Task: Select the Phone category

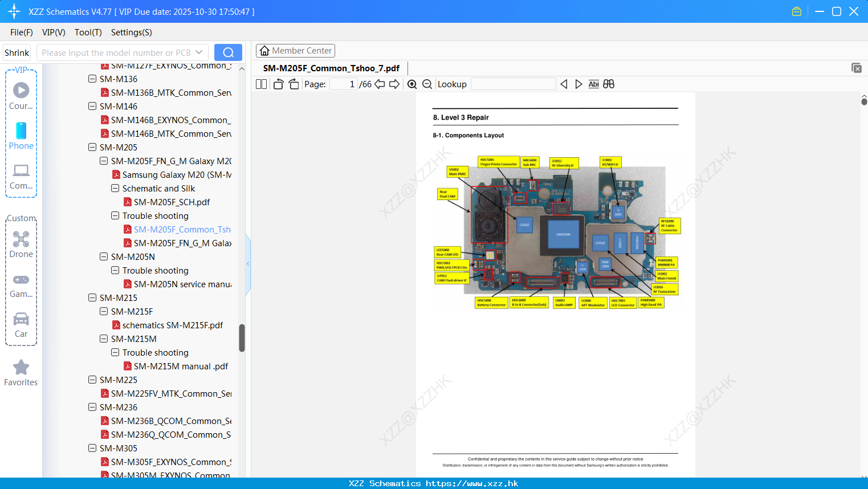Action: click(x=21, y=136)
